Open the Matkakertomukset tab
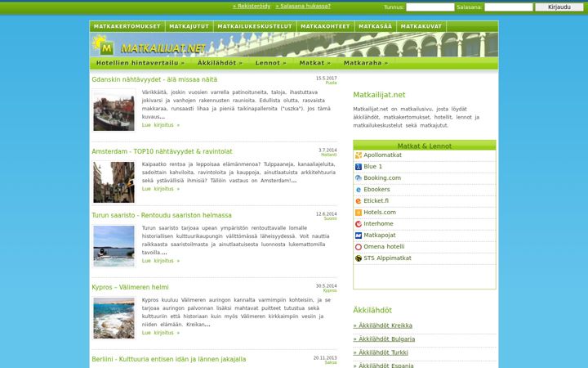This screenshot has width=588, height=368. [127, 26]
